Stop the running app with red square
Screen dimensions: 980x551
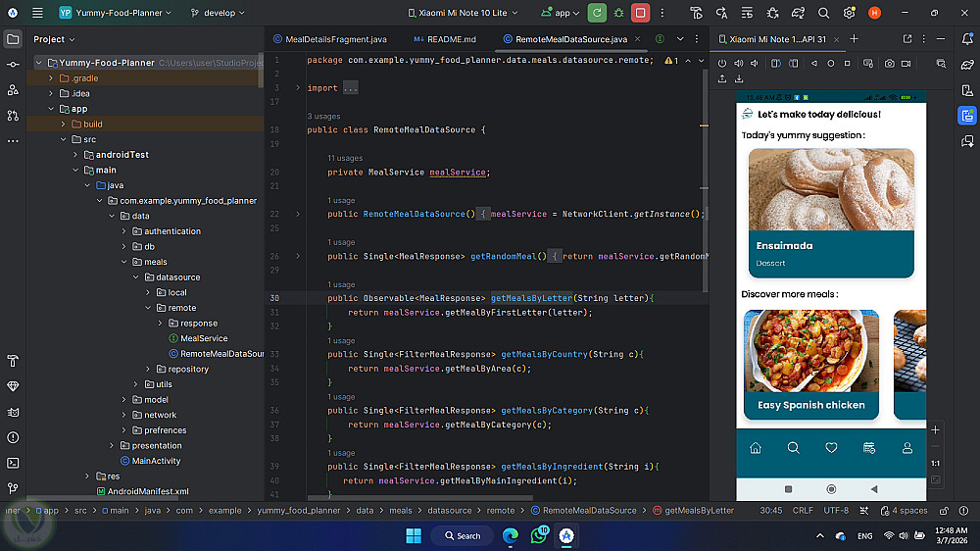tap(640, 13)
